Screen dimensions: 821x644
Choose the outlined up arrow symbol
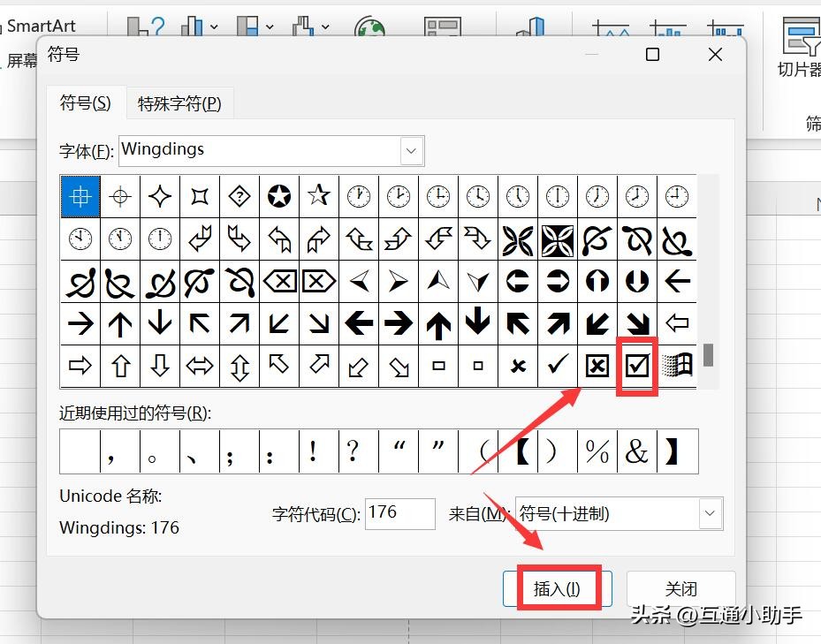[x=120, y=366]
